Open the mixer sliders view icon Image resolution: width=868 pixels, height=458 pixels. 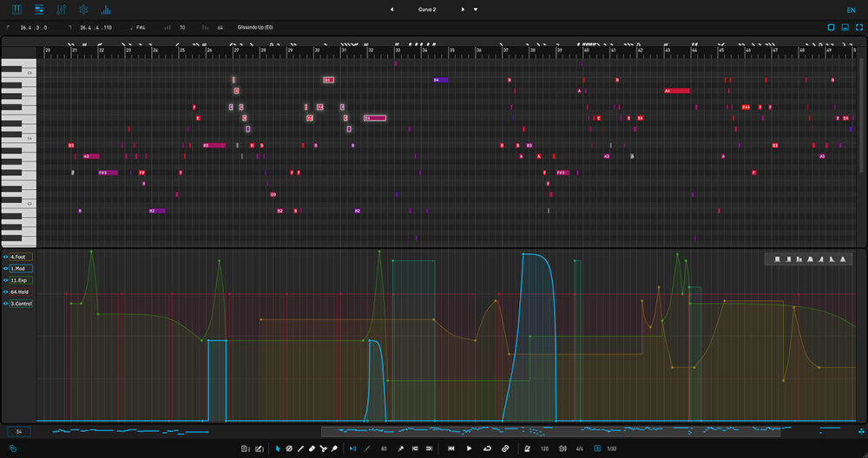coord(62,10)
